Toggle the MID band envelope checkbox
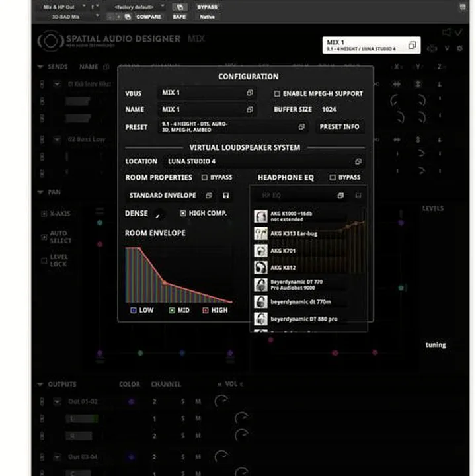This screenshot has width=476, height=476. click(x=172, y=310)
